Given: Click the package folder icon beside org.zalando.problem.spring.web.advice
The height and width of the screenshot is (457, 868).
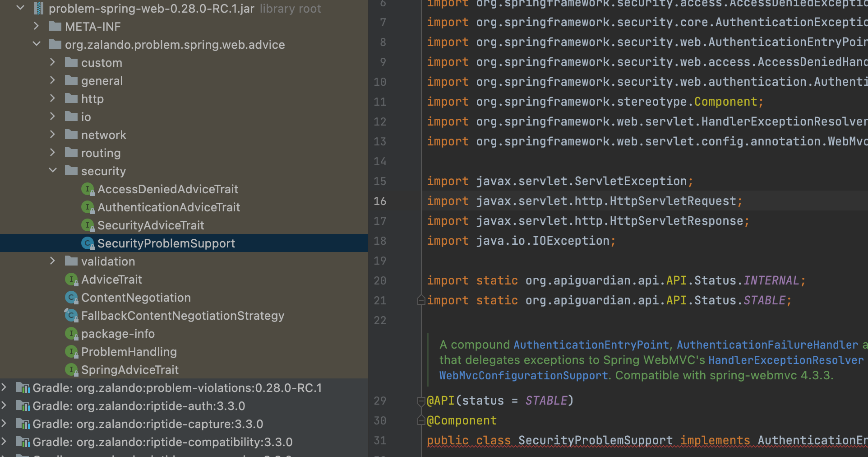Looking at the screenshot, I should click(x=54, y=44).
